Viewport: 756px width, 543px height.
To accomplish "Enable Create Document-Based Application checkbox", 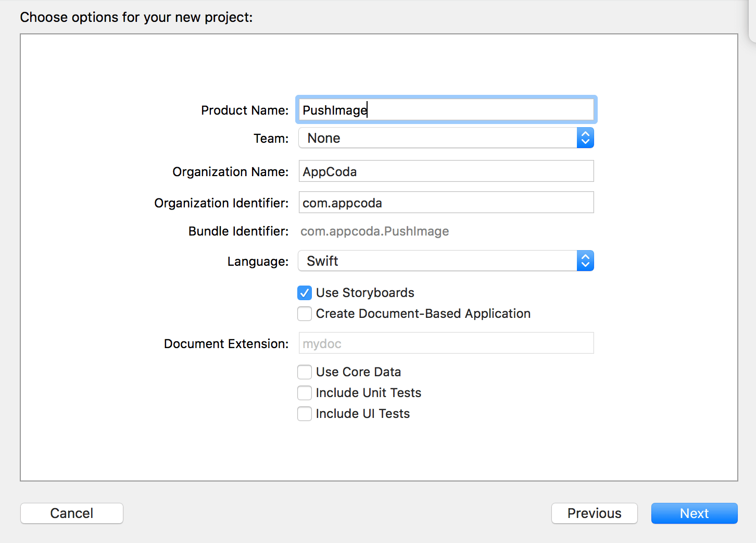I will [305, 314].
